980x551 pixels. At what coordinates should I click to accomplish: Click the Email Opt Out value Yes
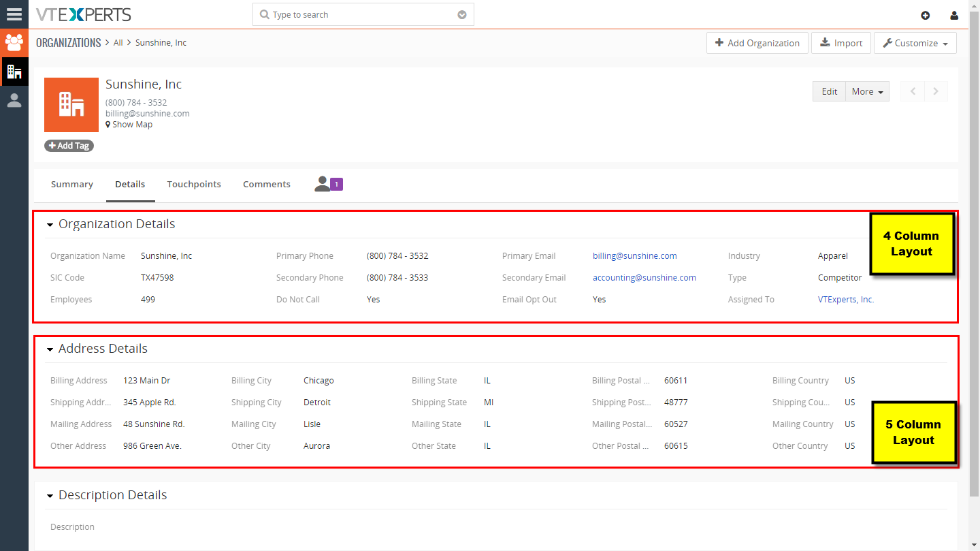(x=600, y=300)
